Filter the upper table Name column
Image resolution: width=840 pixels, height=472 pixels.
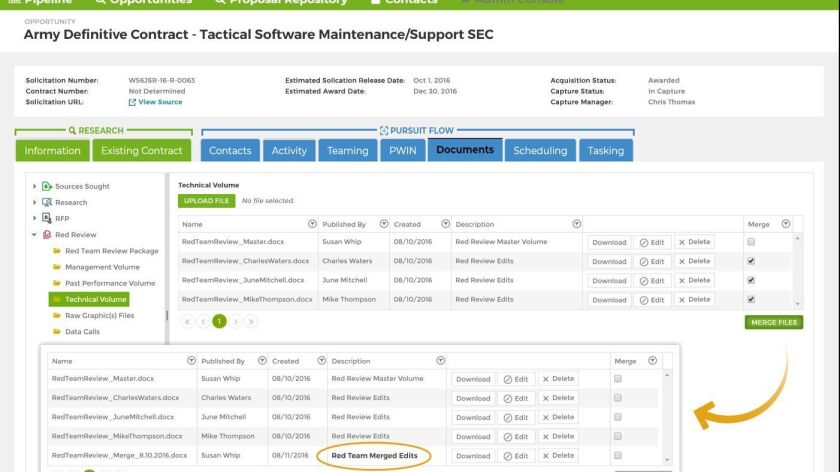312,224
